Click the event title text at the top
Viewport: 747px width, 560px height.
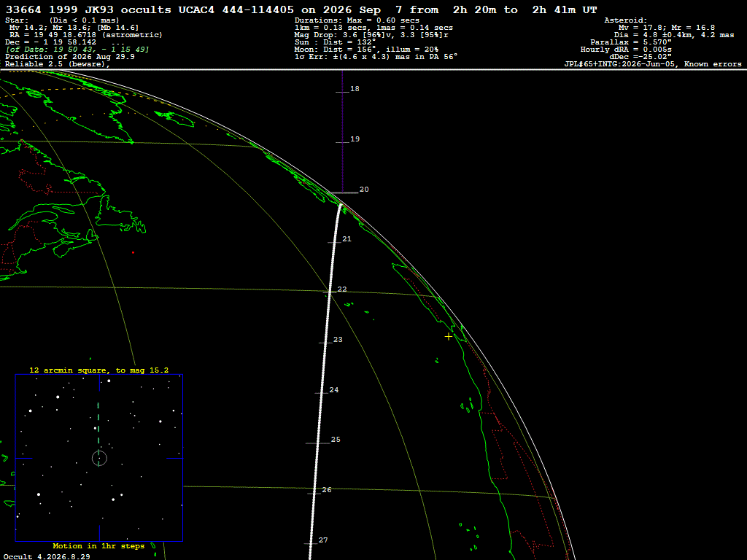[x=301, y=9]
